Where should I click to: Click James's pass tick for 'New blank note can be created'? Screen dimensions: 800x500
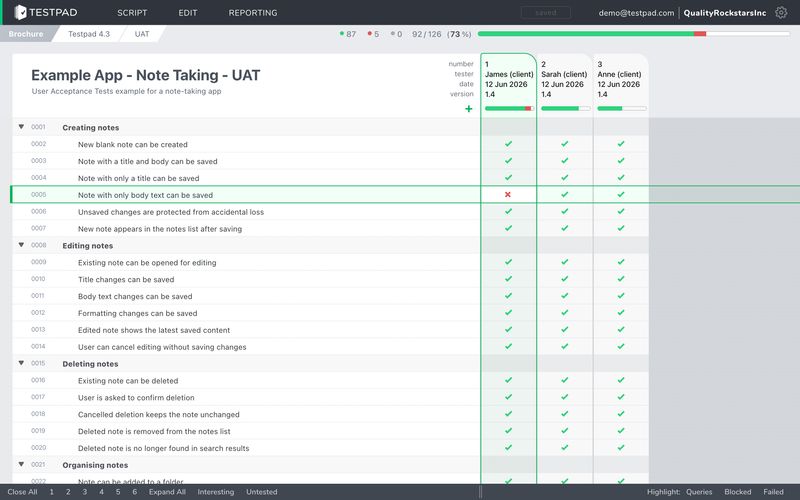tap(508, 144)
